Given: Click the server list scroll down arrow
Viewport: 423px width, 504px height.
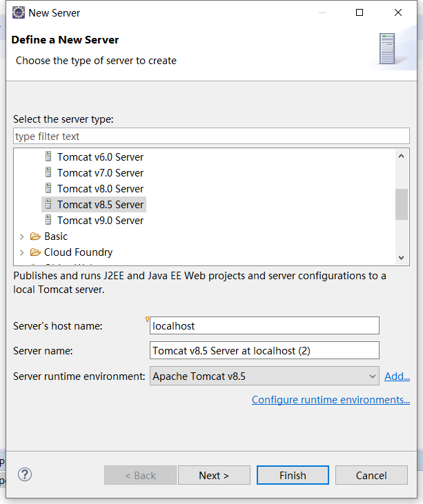Looking at the screenshot, I should (401, 257).
